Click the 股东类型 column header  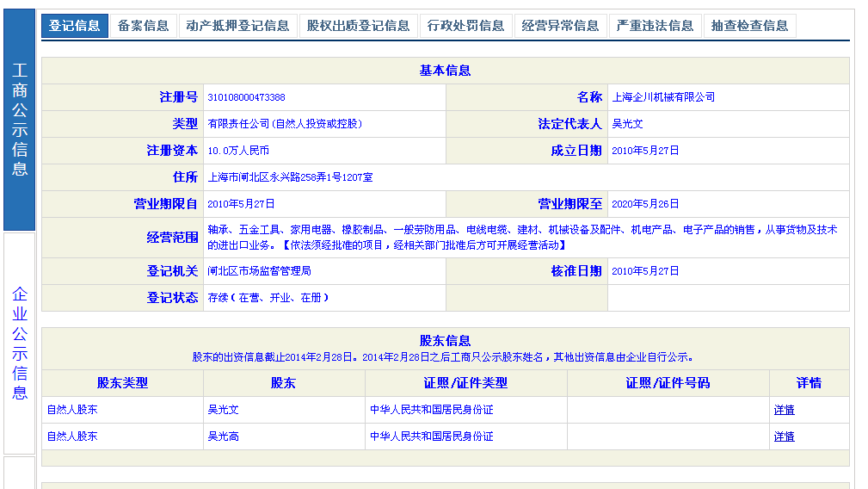(122, 383)
